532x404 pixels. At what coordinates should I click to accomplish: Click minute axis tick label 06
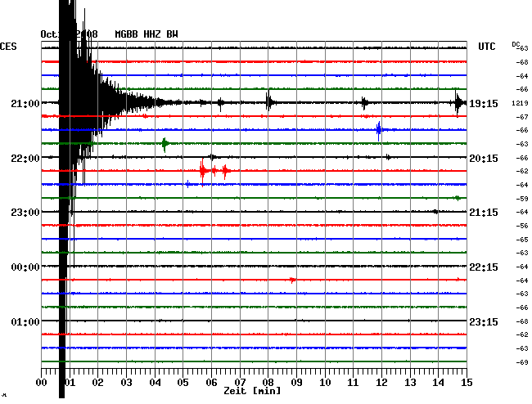[211, 383]
